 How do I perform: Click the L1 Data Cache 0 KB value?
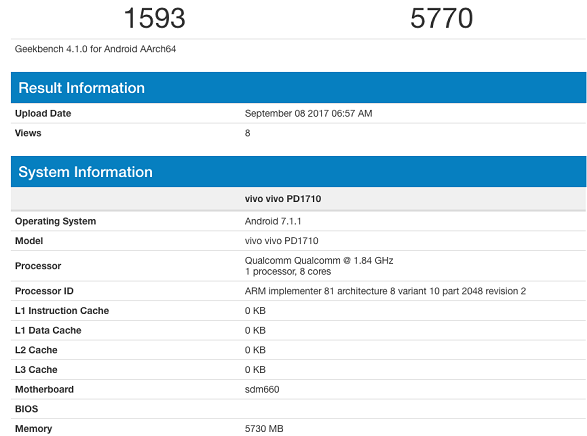point(255,330)
